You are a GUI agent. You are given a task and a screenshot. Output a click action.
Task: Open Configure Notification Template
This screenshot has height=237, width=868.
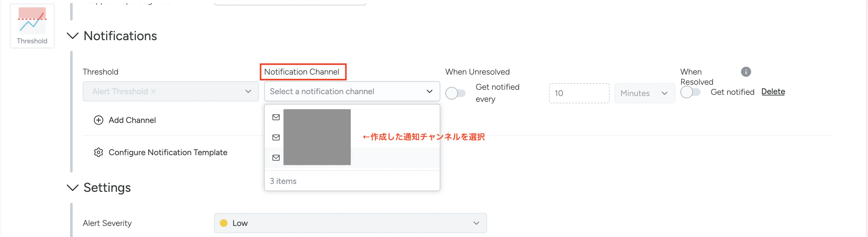click(x=168, y=152)
